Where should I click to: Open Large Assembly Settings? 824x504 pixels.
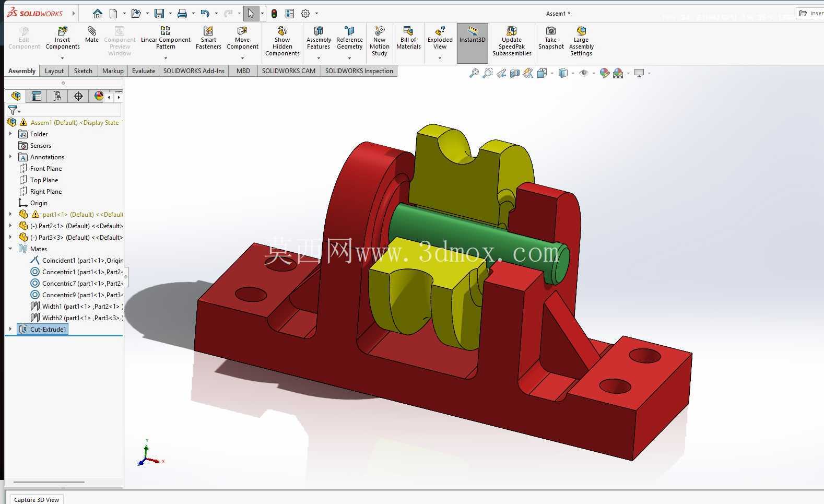(x=581, y=41)
